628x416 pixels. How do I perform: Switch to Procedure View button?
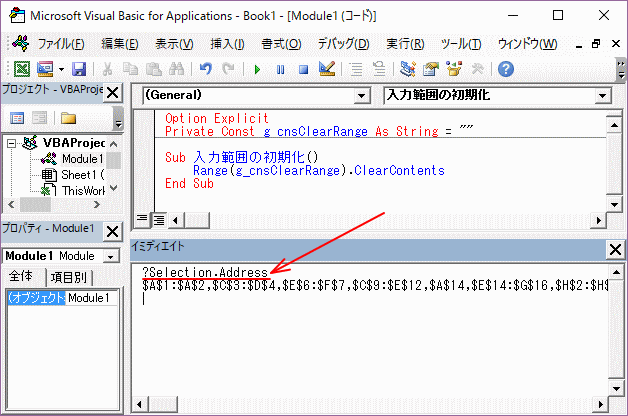point(141,220)
